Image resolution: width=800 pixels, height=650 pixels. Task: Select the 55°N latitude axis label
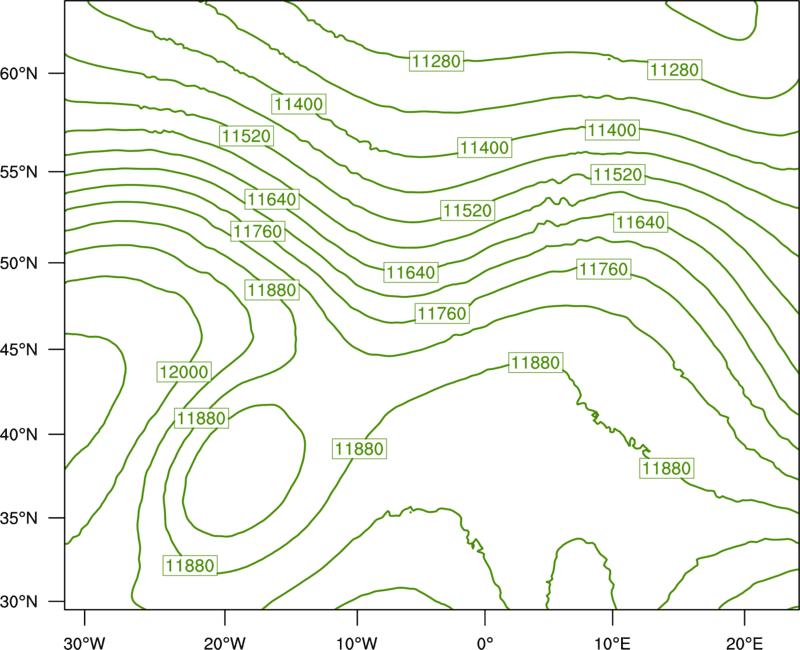point(19,172)
